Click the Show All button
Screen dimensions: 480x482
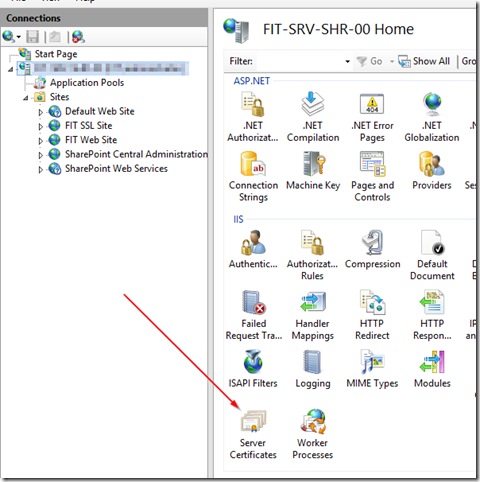click(424, 61)
